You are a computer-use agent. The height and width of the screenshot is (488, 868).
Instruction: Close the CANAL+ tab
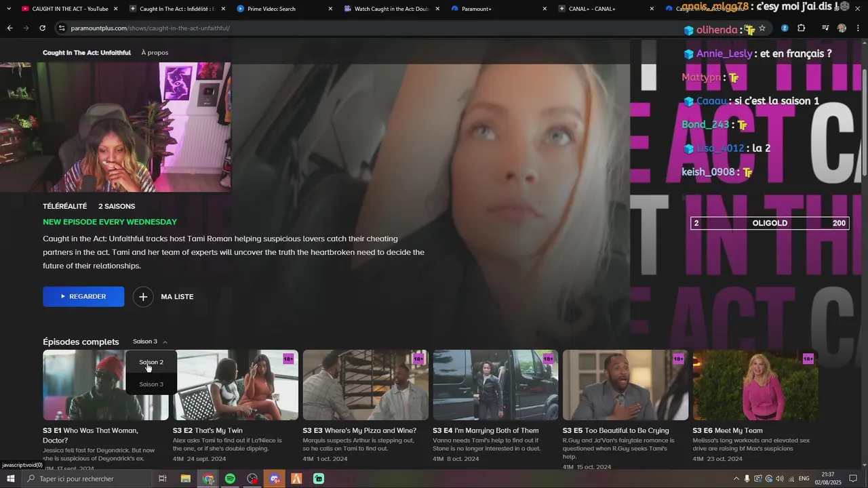click(652, 9)
